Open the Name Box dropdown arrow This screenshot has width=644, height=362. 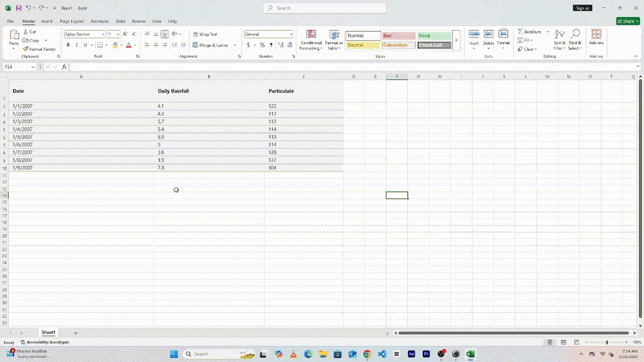pos(33,67)
